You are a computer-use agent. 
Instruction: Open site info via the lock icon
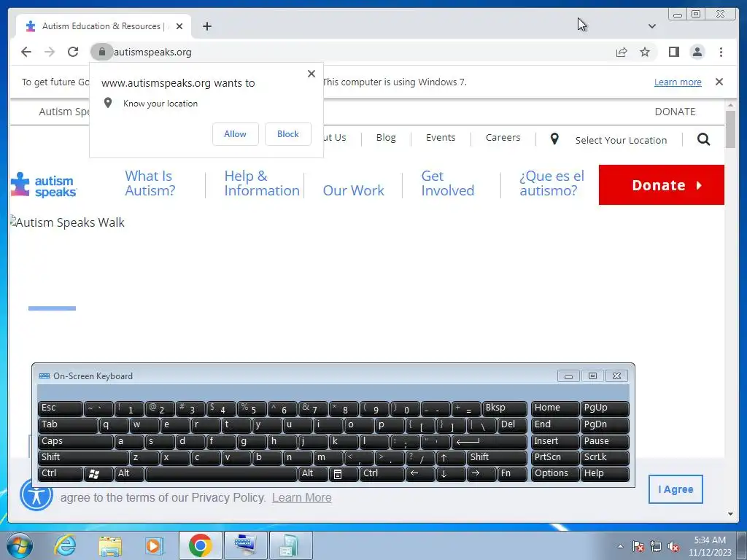[101, 52]
